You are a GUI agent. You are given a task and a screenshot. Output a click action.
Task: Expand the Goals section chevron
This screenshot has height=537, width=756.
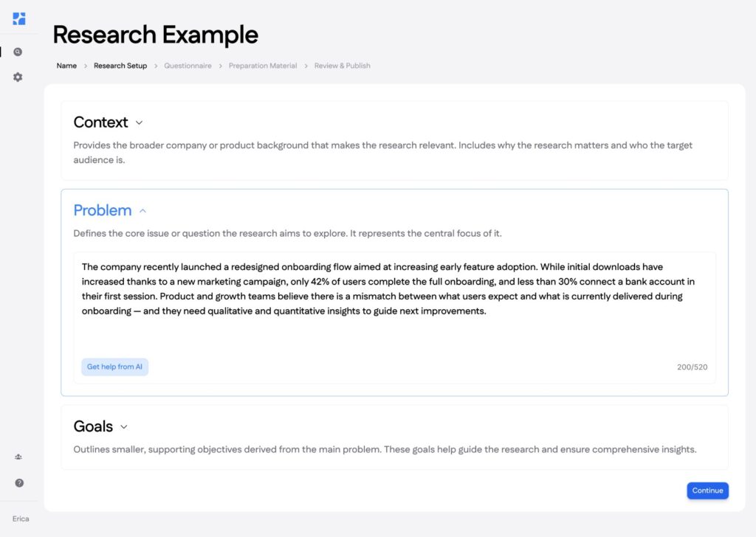pyautogui.click(x=123, y=427)
